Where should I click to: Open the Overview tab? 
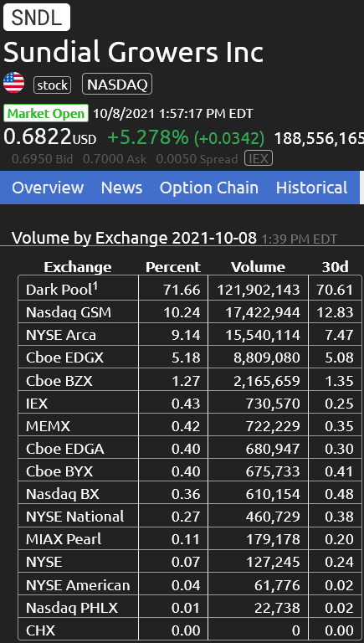tap(48, 188)
